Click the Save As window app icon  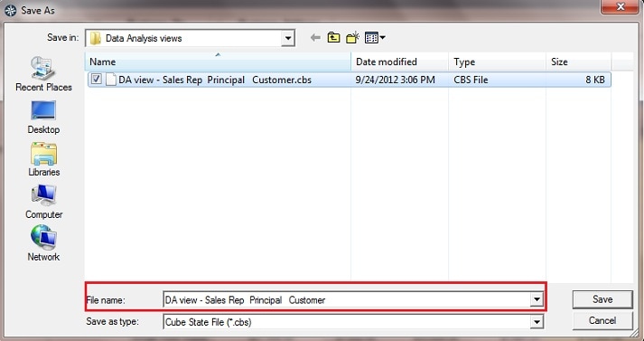10,11
